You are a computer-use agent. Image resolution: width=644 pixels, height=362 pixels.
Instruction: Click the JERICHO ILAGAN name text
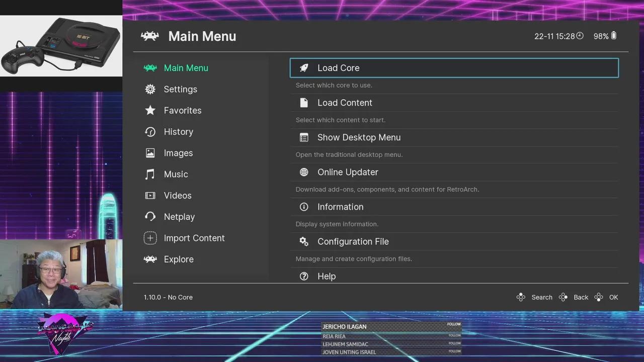click(x=345, y=327)
